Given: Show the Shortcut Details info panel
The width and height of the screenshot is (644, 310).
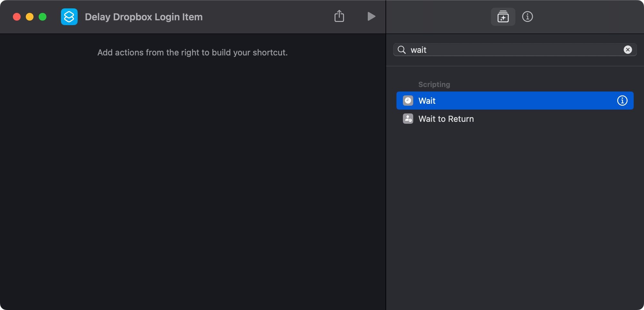Looking at the screenshot, I should (527, 17).
